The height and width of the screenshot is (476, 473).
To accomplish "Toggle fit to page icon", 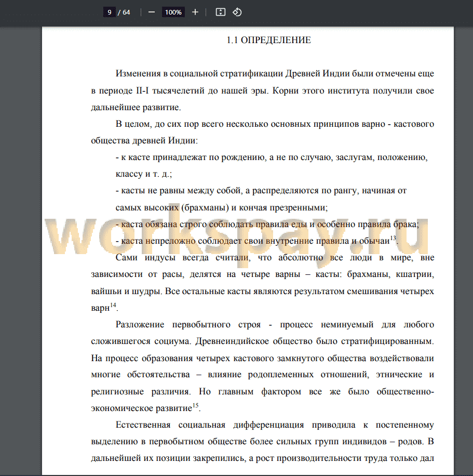I will (221, 12).
